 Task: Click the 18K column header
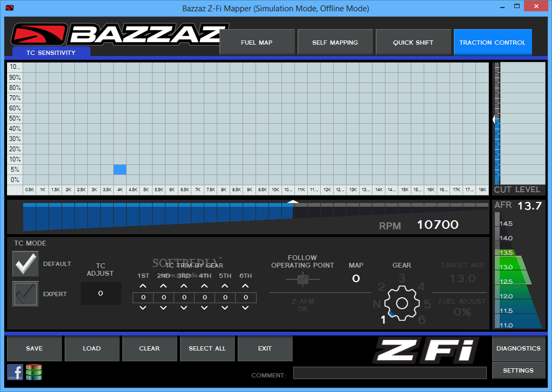(x=482, y=190)
